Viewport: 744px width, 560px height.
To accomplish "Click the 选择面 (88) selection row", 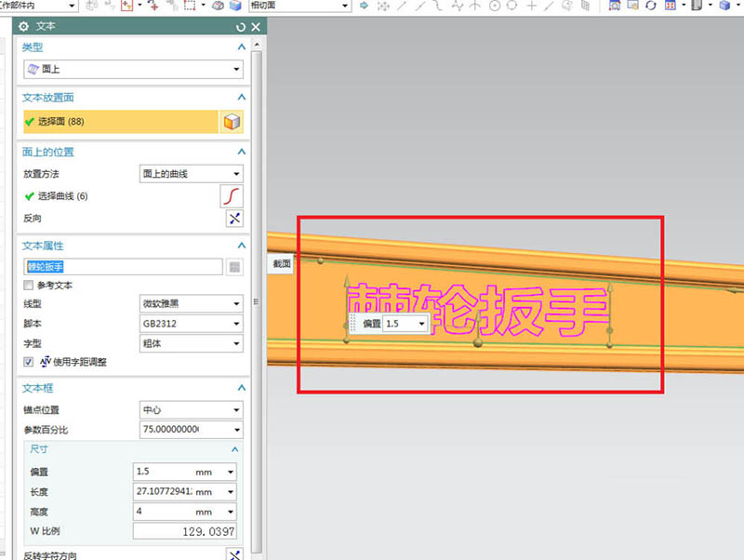I will (119, 122).
